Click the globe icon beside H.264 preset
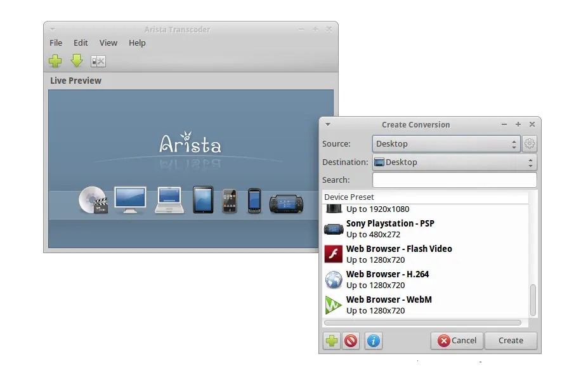 (334, 280)
